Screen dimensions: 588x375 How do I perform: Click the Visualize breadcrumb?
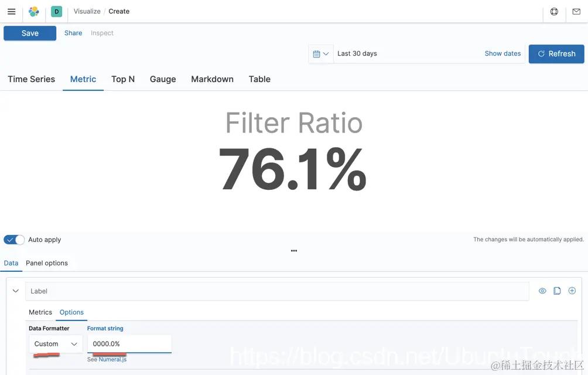87,11
